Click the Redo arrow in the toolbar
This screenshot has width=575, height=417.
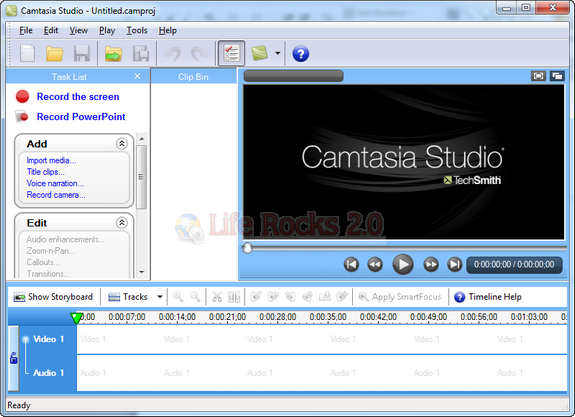tap(199, 54)
